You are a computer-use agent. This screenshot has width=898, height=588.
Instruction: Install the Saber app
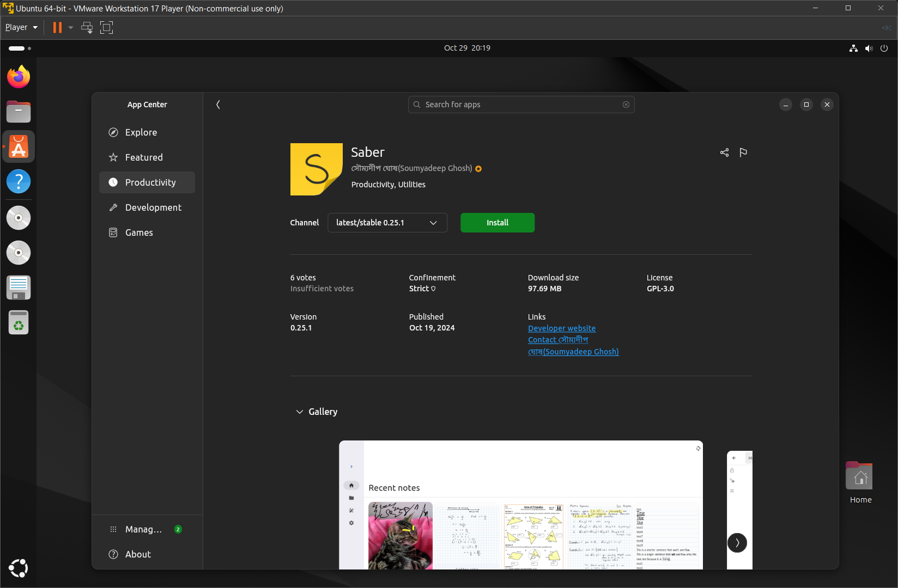497,223
